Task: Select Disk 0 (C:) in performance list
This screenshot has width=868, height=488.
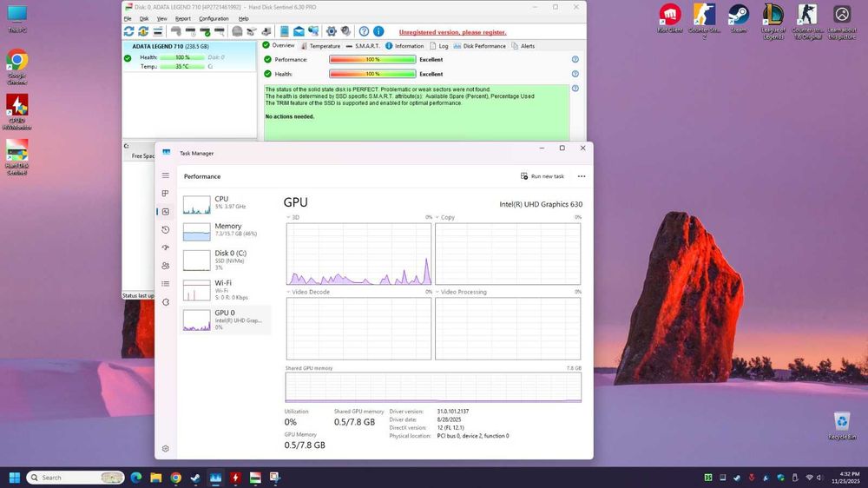Action: coord(226,260)
